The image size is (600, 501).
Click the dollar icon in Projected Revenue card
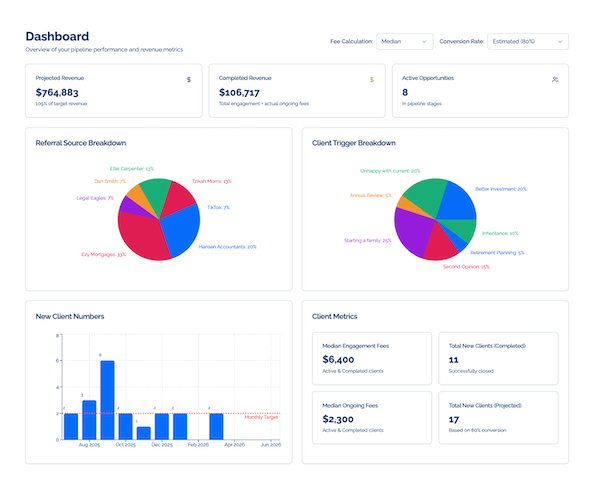coord(189,79)
